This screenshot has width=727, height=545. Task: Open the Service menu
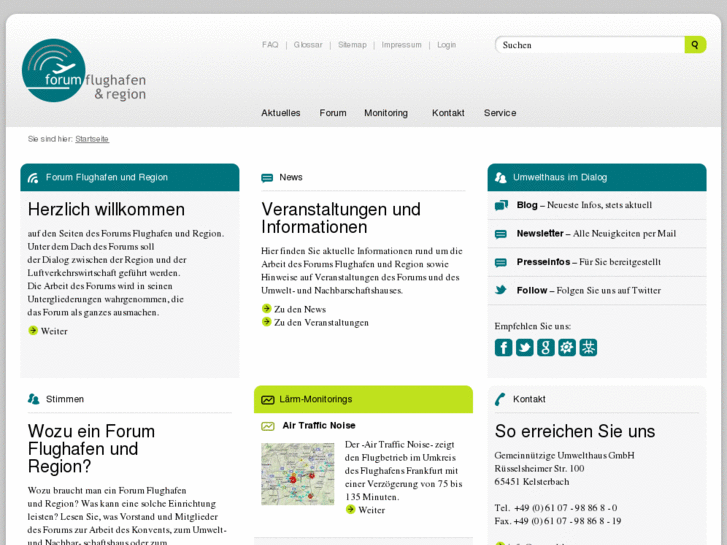[500, 113]
